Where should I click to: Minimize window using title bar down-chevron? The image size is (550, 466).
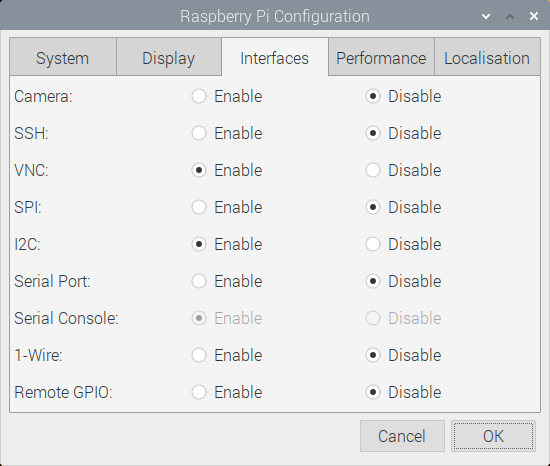486,16
